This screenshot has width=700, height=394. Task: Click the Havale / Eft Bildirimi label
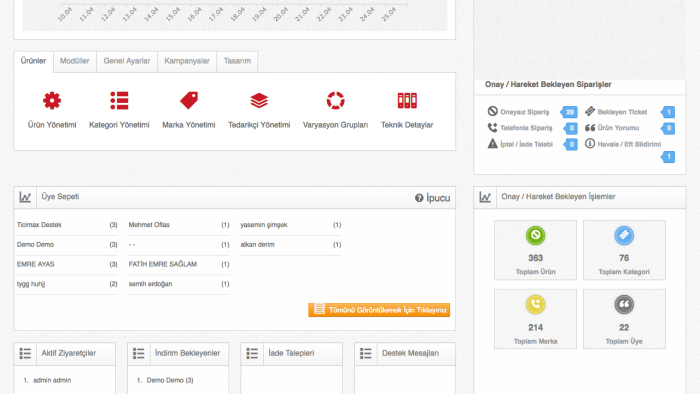click(629, 144)
